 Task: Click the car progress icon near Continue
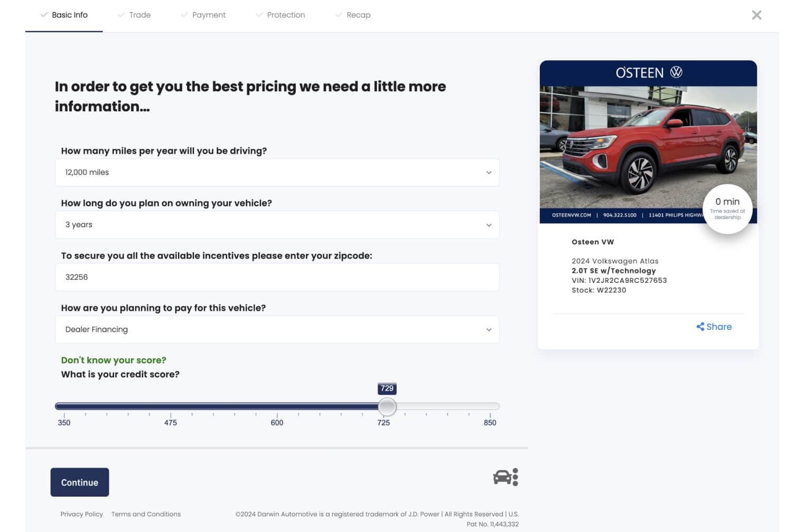pyautogui.click(x=506, y=477)
